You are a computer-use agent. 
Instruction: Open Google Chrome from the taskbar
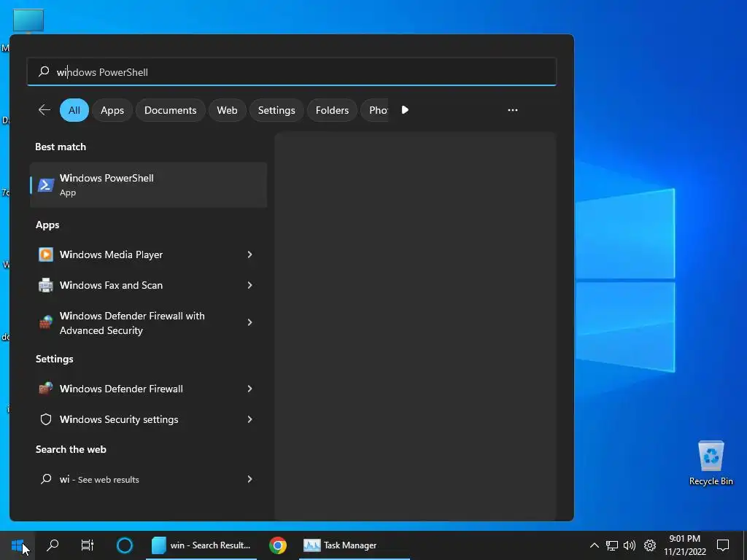(x=278, y=545)
